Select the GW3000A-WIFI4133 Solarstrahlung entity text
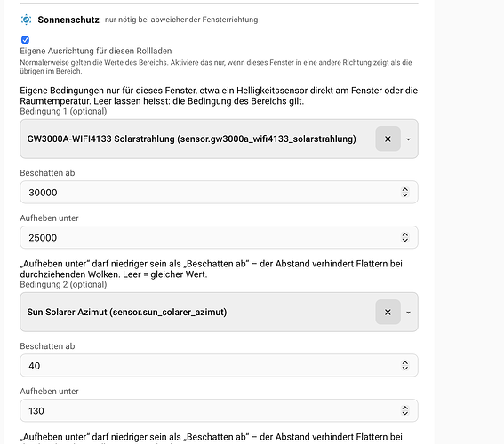The width and height of the screenshot is (504, 444). (192, 139)
